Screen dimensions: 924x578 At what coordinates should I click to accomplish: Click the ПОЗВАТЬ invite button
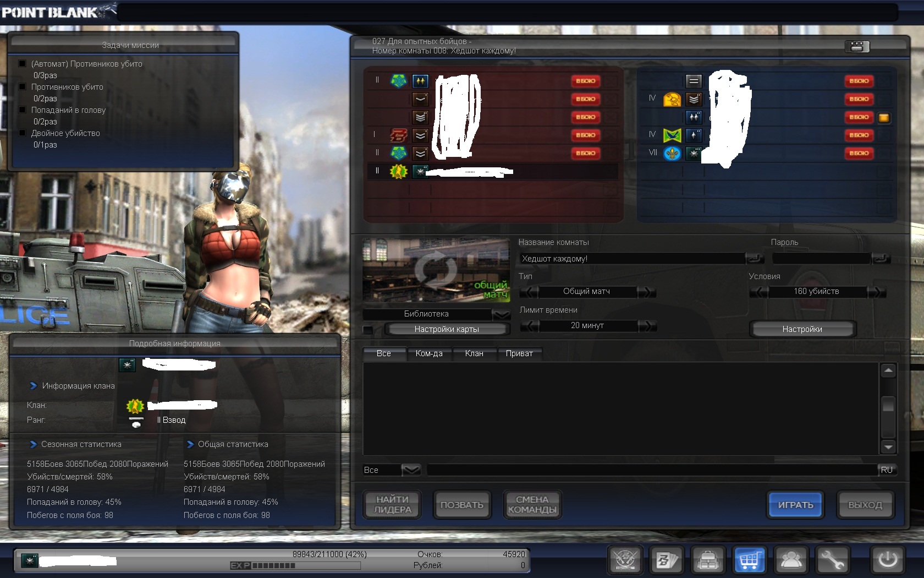462,505
